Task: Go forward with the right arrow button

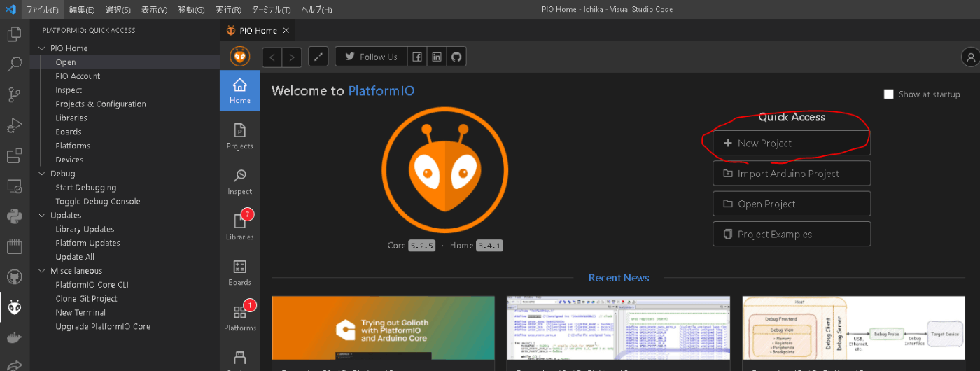Action: (292, 57)
